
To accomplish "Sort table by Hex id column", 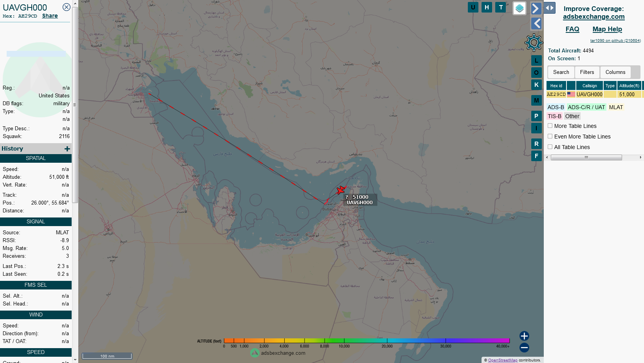I will click(556, 86).
